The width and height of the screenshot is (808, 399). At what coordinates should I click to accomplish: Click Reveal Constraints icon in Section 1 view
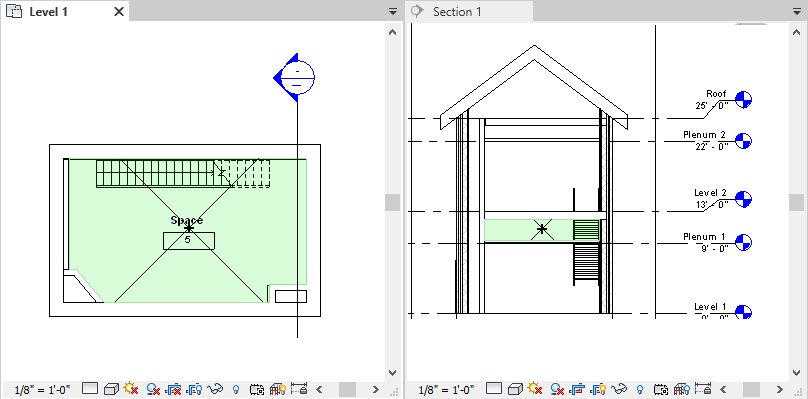(x=703, y=388)
